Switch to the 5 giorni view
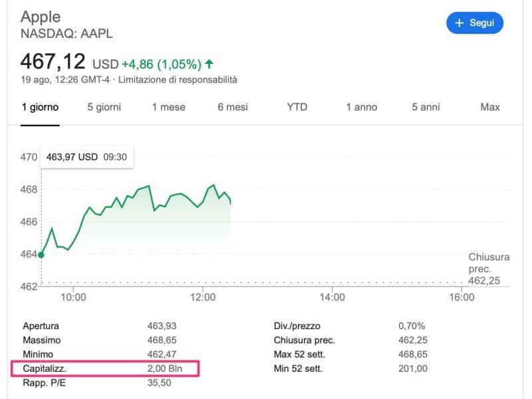 click(x=103, y=106)
